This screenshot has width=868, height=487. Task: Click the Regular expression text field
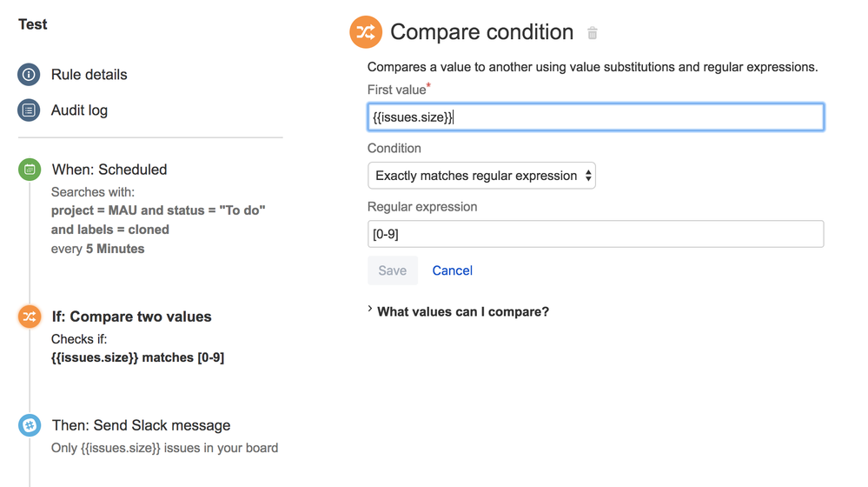point(595,234)
